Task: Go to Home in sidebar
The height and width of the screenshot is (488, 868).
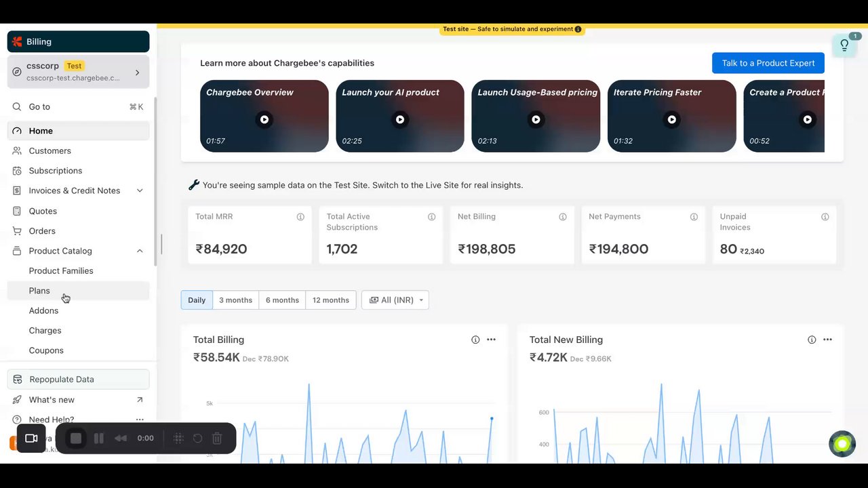Action: tap(78, 131)
